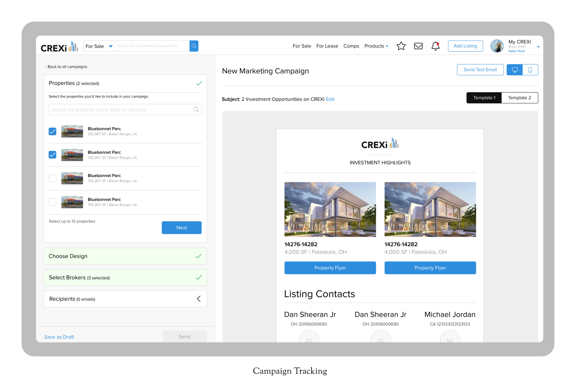Uncheck the first Bluebonnet Parc checkbox
This screenshot has height=392, width=576.
point(53,131)
